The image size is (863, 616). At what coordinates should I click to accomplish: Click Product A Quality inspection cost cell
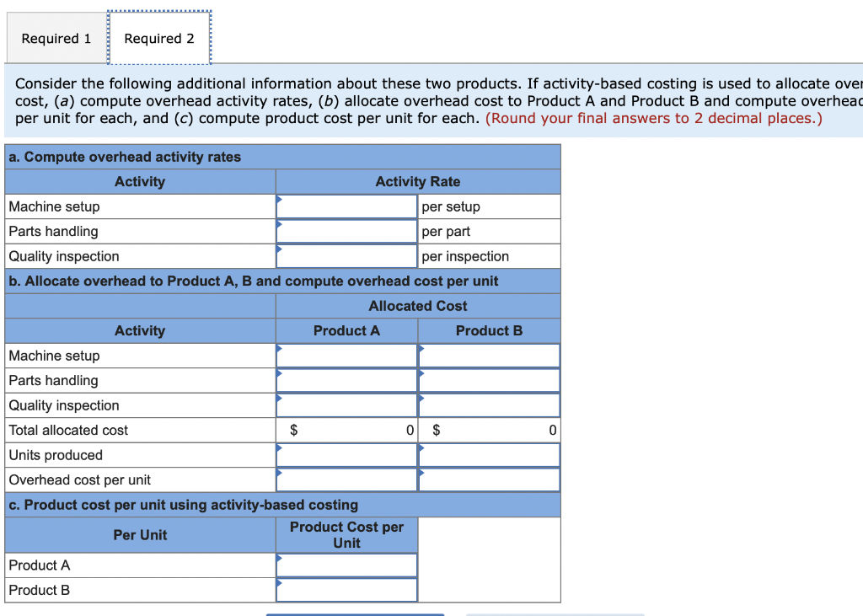(x=346, y=404)
